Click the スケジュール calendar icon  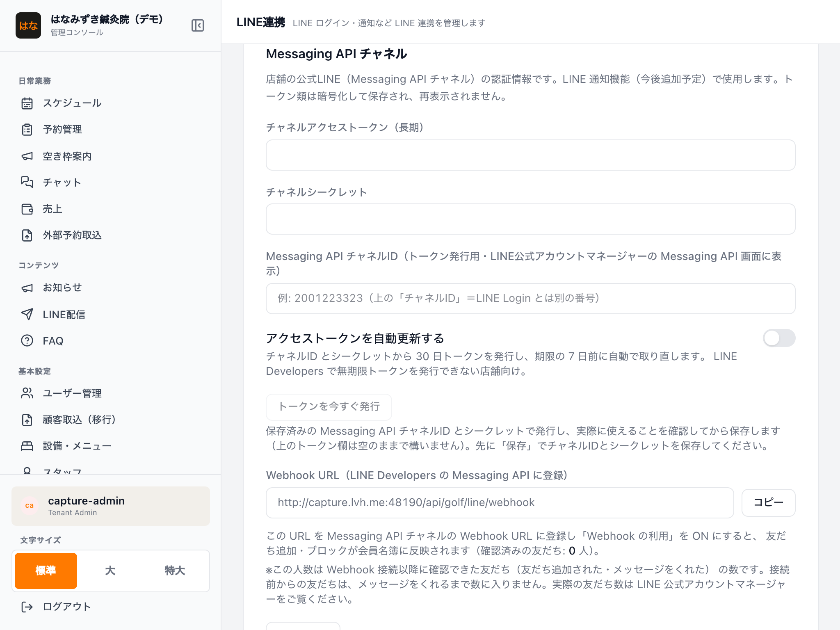click(27, 103)
